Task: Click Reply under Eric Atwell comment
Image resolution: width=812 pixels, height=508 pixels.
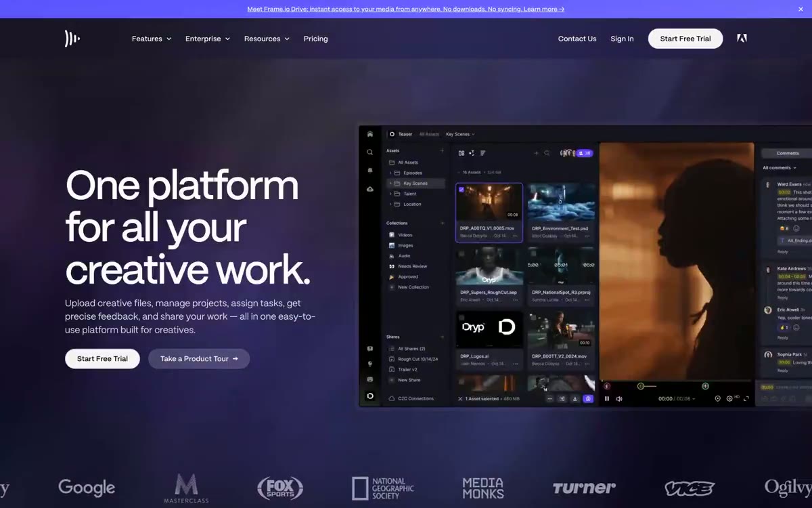Action: click(783, 337)
